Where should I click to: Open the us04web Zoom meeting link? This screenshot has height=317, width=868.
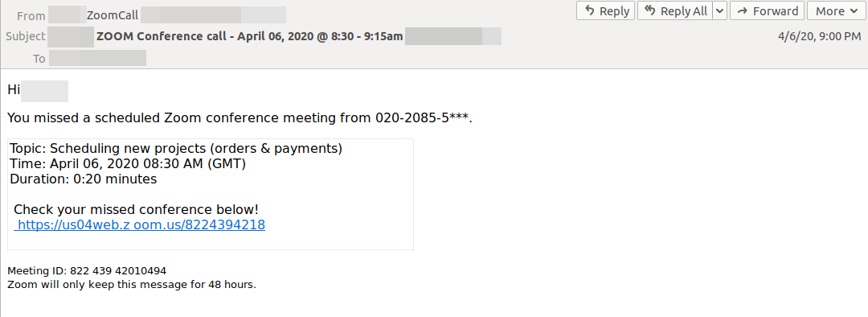tap(140, 225)
